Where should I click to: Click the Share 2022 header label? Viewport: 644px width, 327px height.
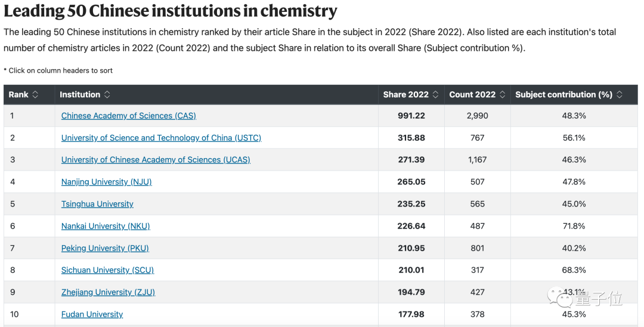click(x=405, y=95)
